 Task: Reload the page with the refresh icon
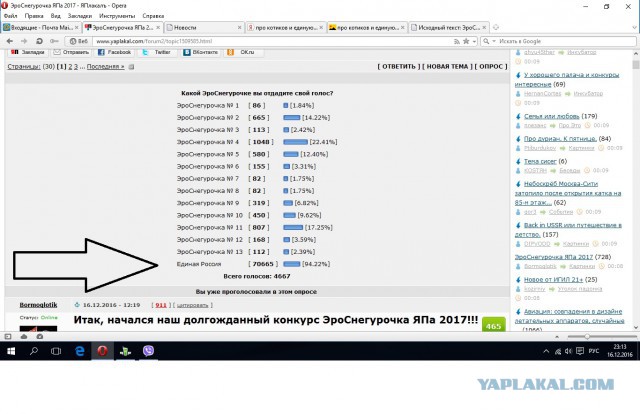tap(39, 41)
